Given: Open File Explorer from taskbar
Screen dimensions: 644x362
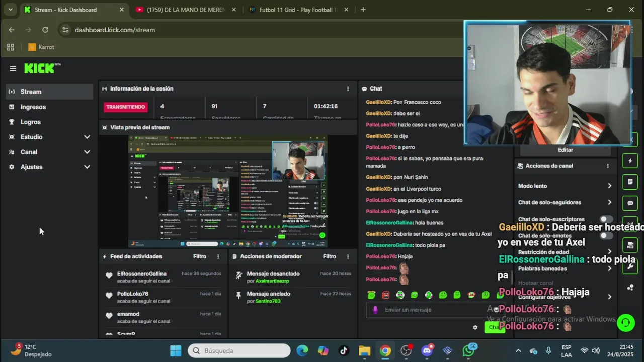Looking at the screenshot, I should coord(364,350).
